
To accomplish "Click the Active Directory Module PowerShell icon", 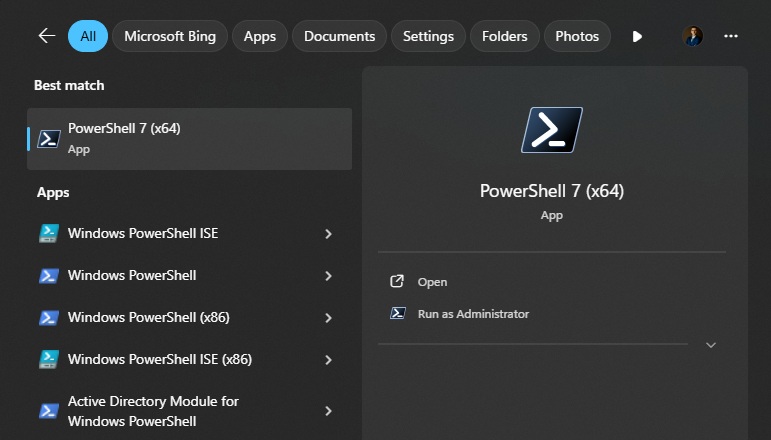I will point(49,411).
